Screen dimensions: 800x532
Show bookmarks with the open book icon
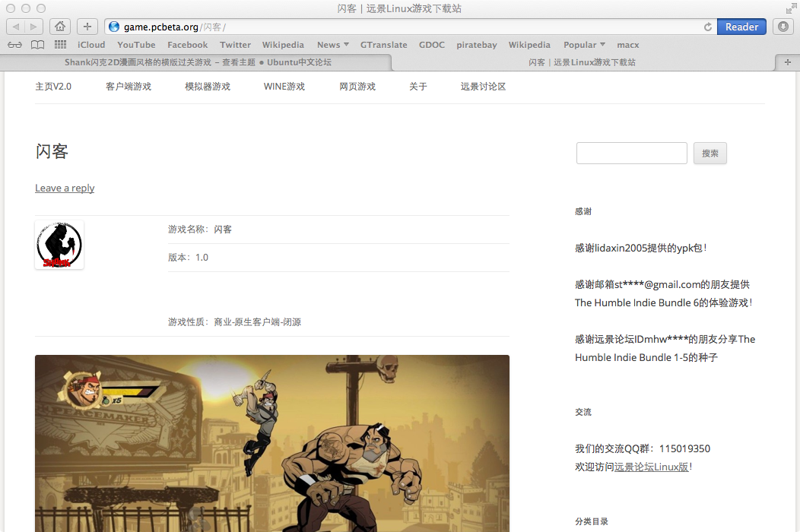(37, 45)
